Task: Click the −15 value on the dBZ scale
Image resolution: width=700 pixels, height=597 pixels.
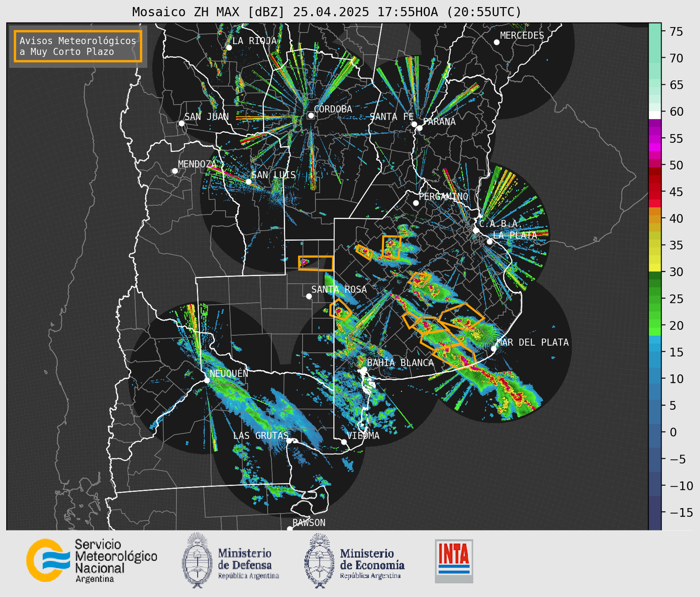Action: click(x=681, y=512)
